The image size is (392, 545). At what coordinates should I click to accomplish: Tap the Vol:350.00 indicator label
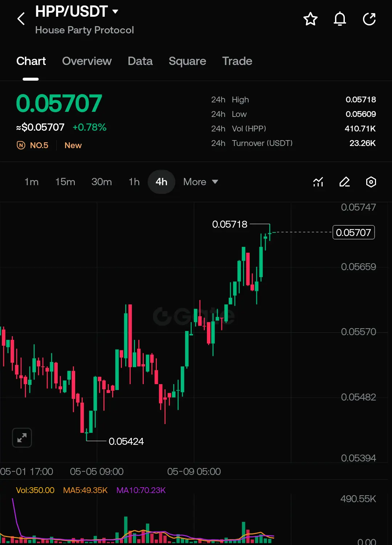[x=35, y=490]
